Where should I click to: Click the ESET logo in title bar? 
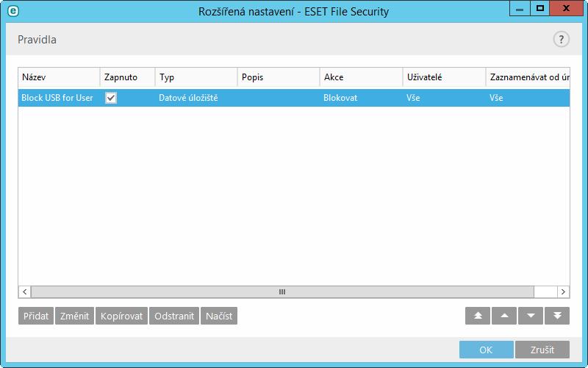[x=13, y=11]
